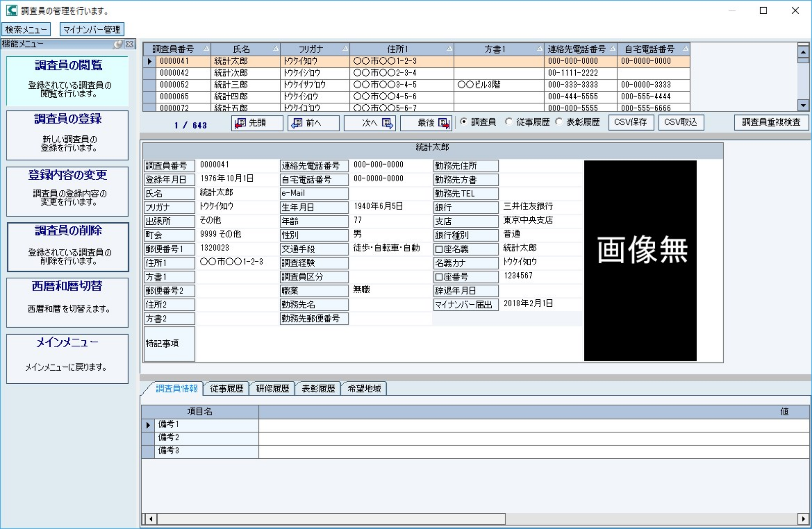Click the 項目名 column header
This screenshot has height=529, width=812.
(200, 412)
